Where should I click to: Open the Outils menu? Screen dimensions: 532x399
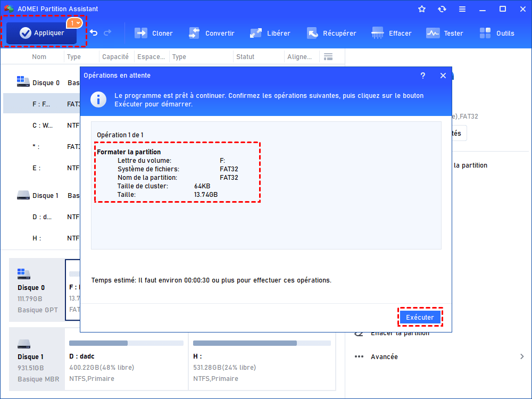tap(497, 33)
